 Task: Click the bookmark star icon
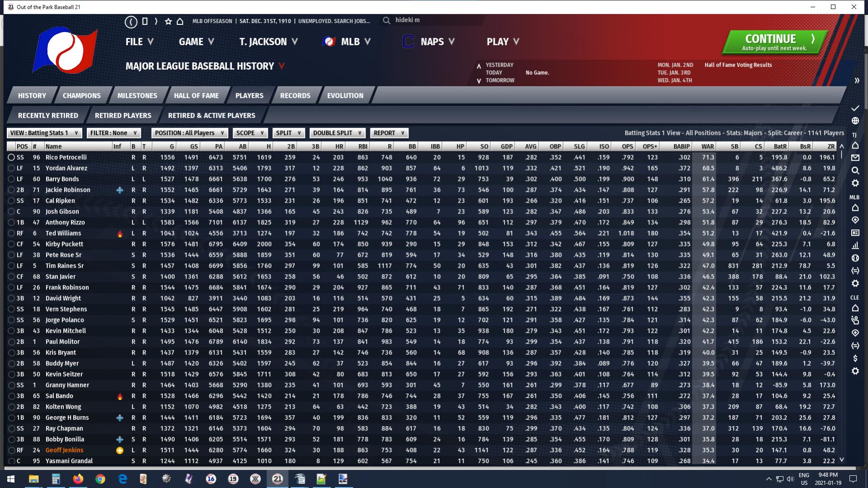[168, 21]
